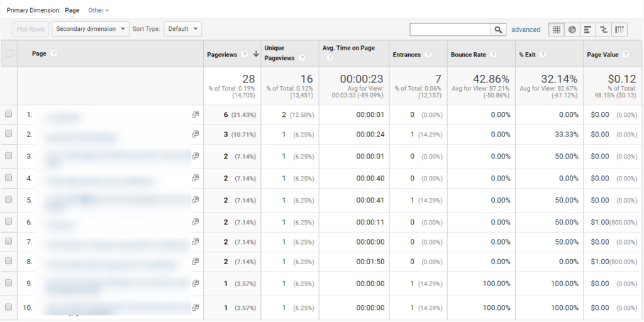The image size is (644, 322).
Task: Check the checkbox for row 3
Action: click(x=9, y=155)
